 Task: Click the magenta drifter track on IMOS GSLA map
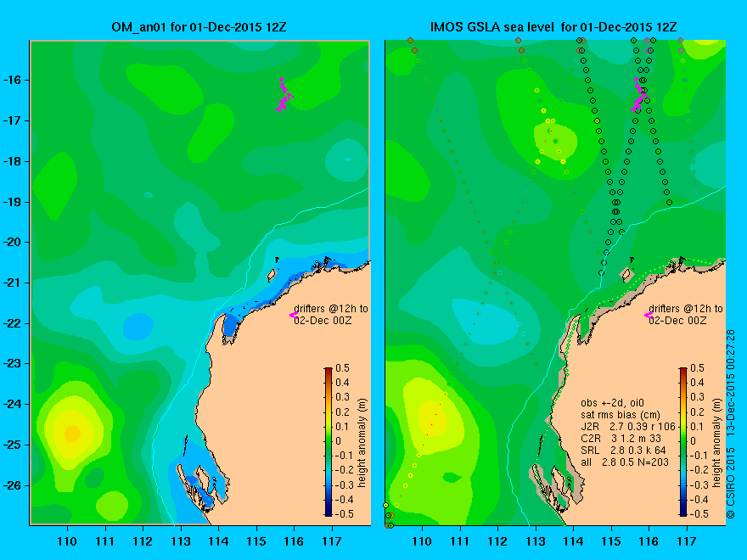click(639, 96)
